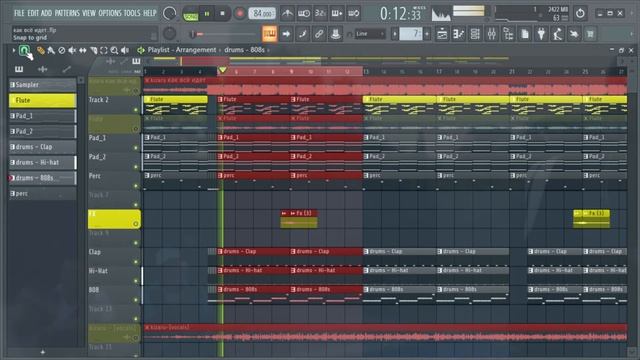Mute the 808 track green dot
The height and width of the screenshot is (360, 640).
136,300
